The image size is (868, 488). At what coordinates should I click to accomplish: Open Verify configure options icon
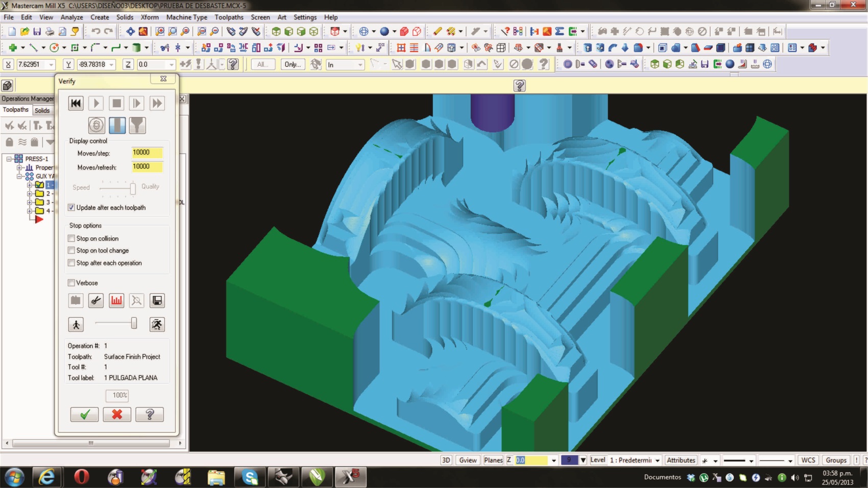76,301
